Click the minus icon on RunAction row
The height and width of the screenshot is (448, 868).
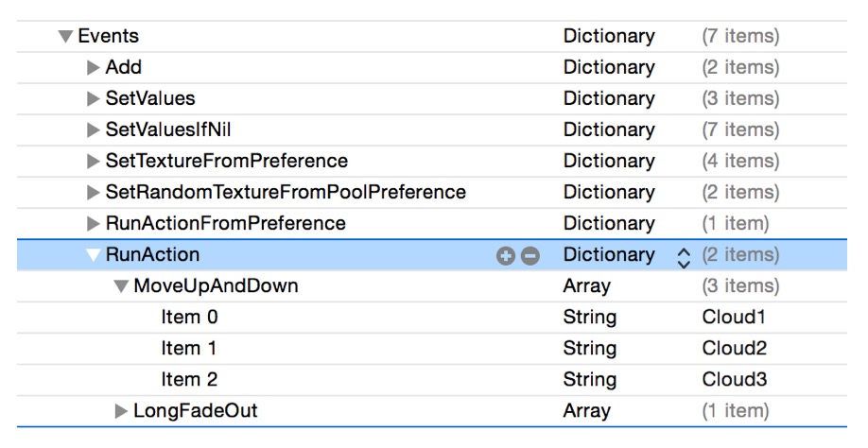[529, 255]
